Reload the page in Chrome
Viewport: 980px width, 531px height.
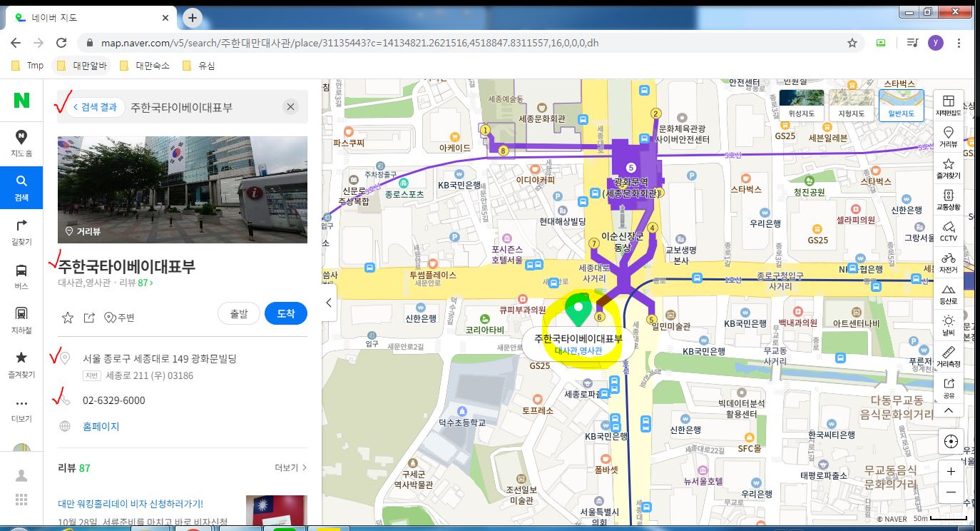click(x=63, y=43)
